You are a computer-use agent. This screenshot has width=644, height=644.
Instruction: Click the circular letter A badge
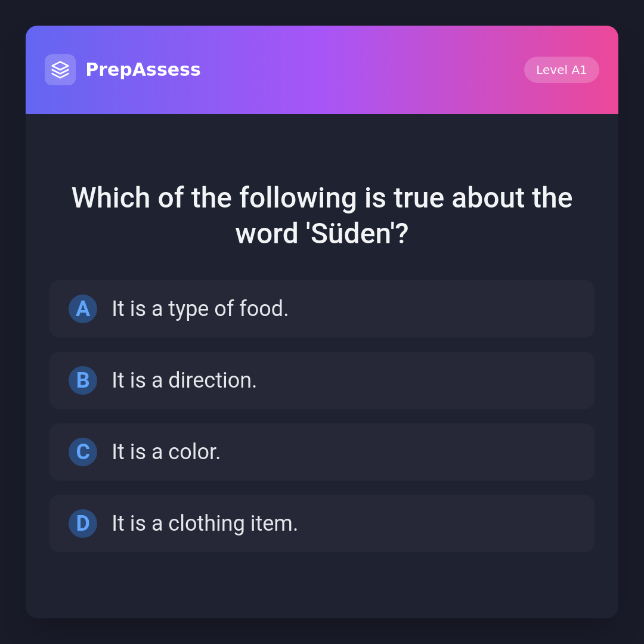click(x=83, y=309)
